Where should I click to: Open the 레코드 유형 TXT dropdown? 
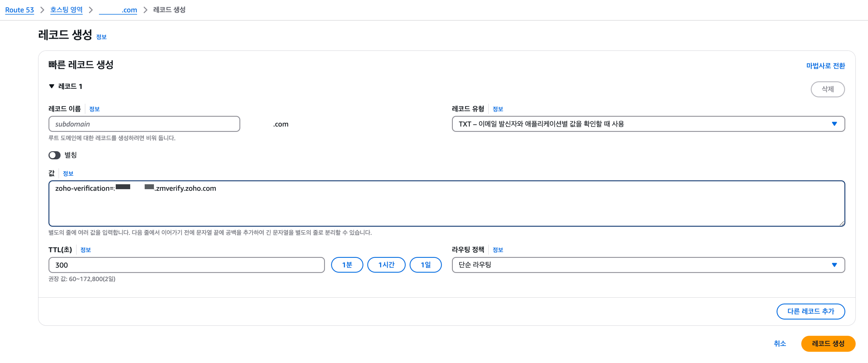coord(648,124)
